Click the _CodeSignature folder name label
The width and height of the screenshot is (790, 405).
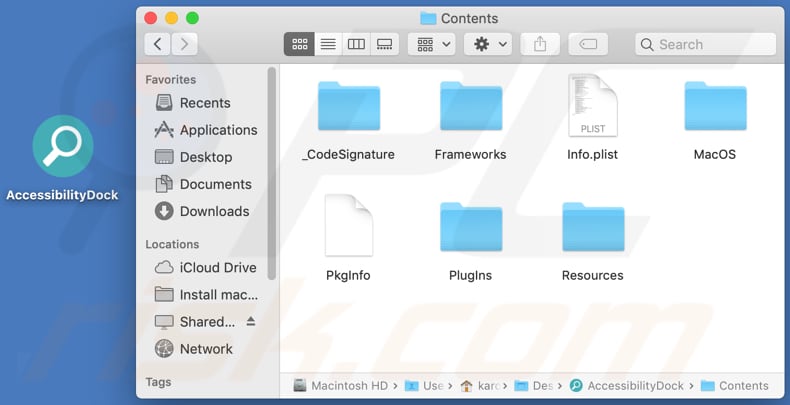[x=348, y=154]
